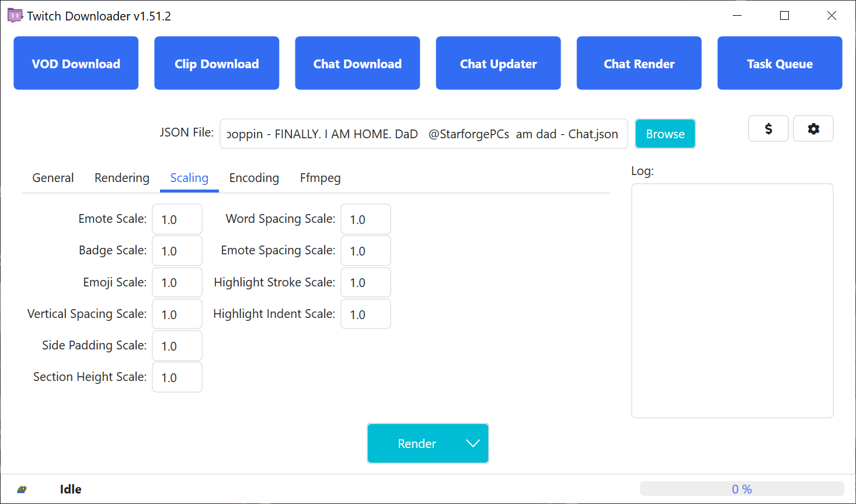
Task: Click the Emote Scale input field
Action: (177, 219)
